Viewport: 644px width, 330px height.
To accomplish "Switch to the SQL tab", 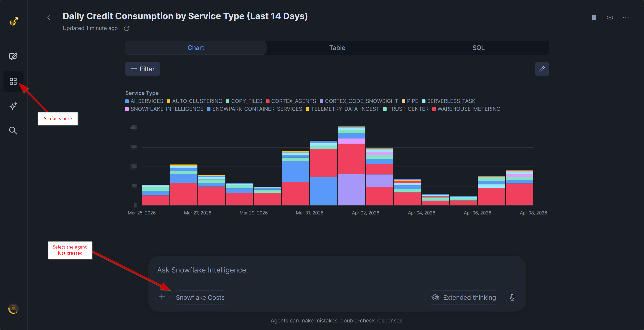I will pos(478,48).
